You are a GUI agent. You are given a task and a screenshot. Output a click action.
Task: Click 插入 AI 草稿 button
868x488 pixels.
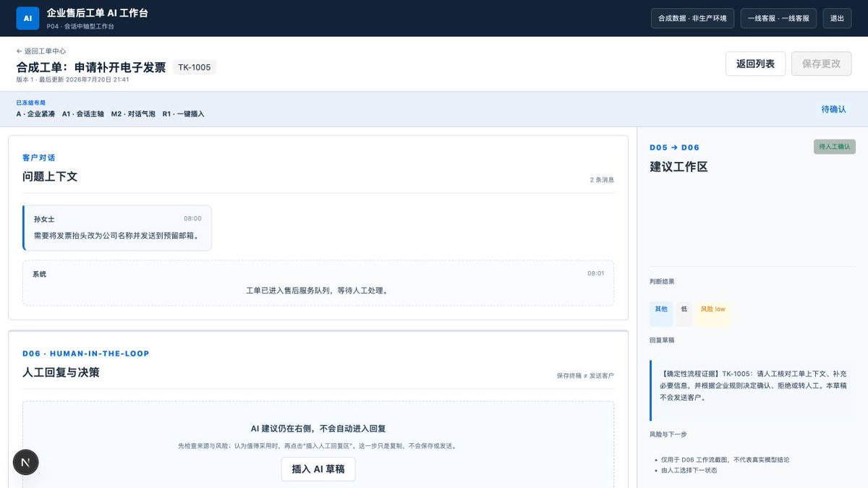[x=318, y=469]
